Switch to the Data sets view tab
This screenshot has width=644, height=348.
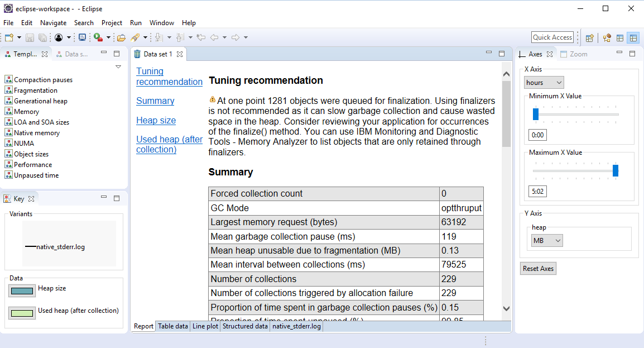click(x=73, y=54)
